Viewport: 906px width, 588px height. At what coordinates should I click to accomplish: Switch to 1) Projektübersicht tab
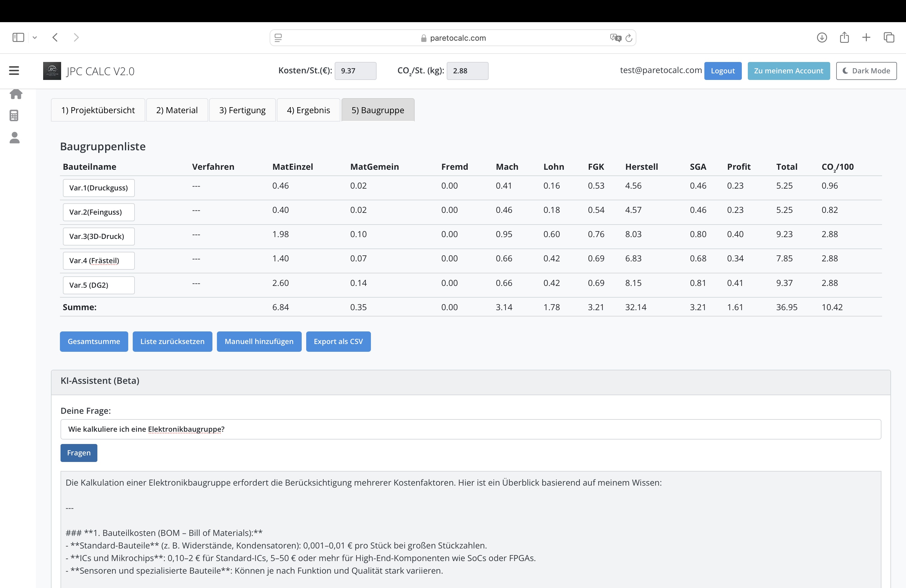click(x=98, y=110)
